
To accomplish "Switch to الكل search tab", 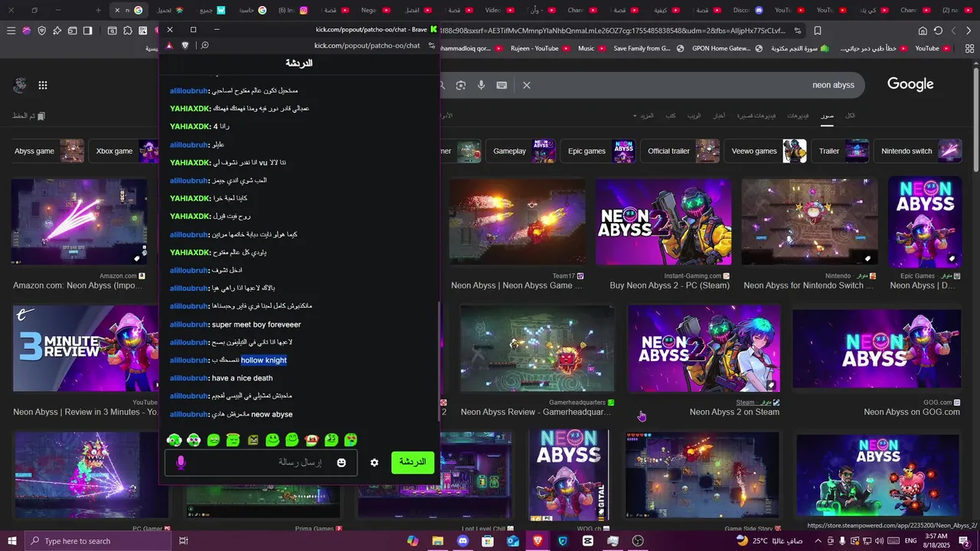I will click(850, 116).
